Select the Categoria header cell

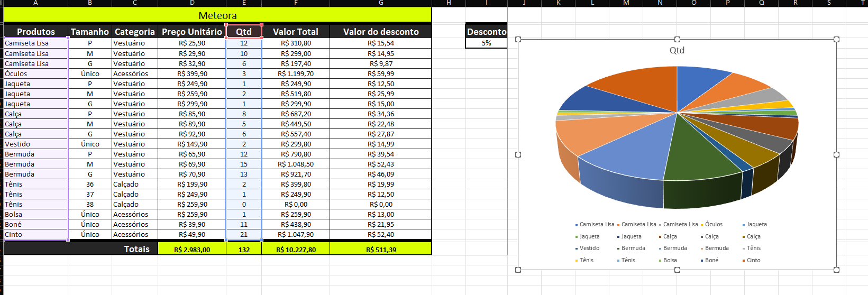(135, 32)
